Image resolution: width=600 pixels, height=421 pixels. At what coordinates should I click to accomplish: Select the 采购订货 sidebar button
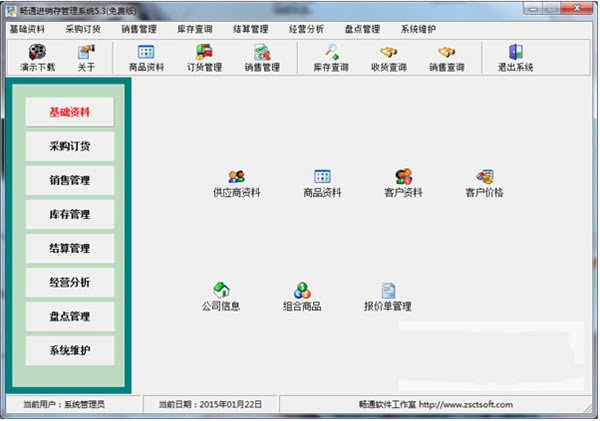pyautogui.click(x=70, y=146)
